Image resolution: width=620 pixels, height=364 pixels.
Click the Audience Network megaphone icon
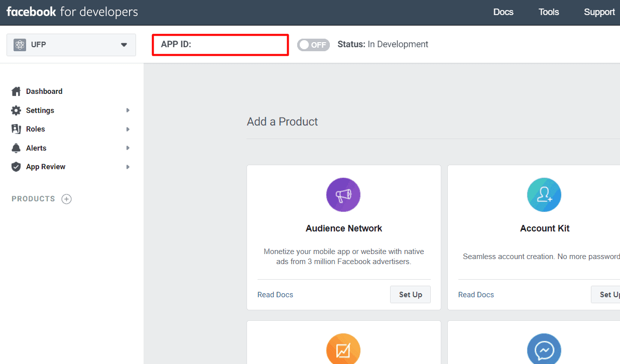coord(343,195)
